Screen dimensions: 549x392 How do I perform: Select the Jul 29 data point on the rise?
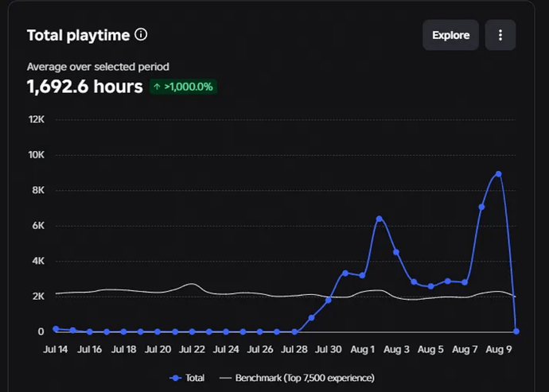[311, 318]
